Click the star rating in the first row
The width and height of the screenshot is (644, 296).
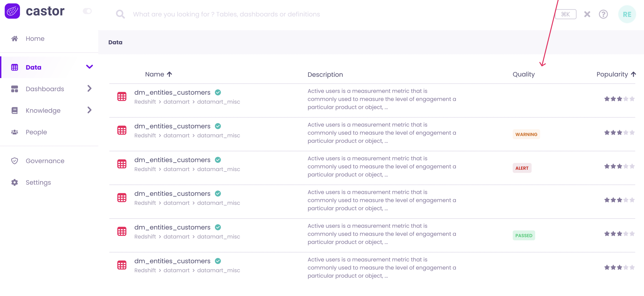click(x=619, y=99)
